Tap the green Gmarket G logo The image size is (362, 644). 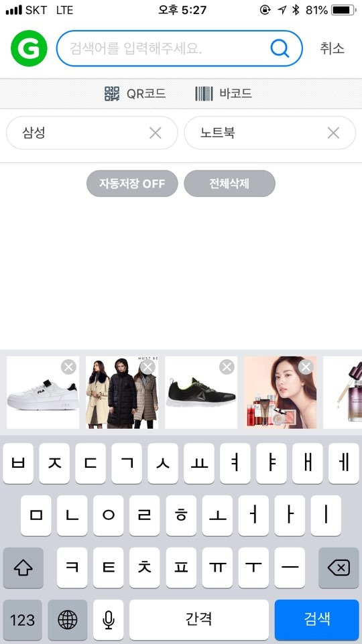click(29, 48)
